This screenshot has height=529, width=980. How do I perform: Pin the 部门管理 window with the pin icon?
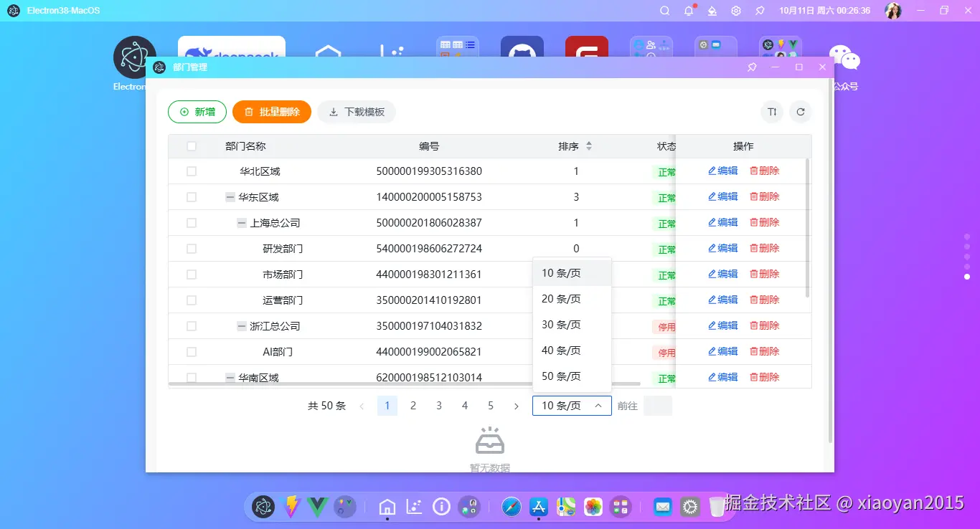[751, 67]
